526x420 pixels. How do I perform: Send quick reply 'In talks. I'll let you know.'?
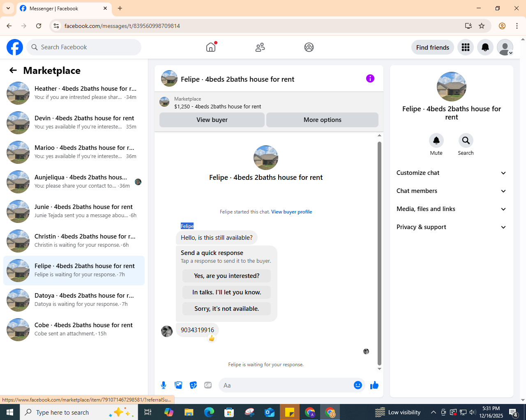tap(227, 292)
